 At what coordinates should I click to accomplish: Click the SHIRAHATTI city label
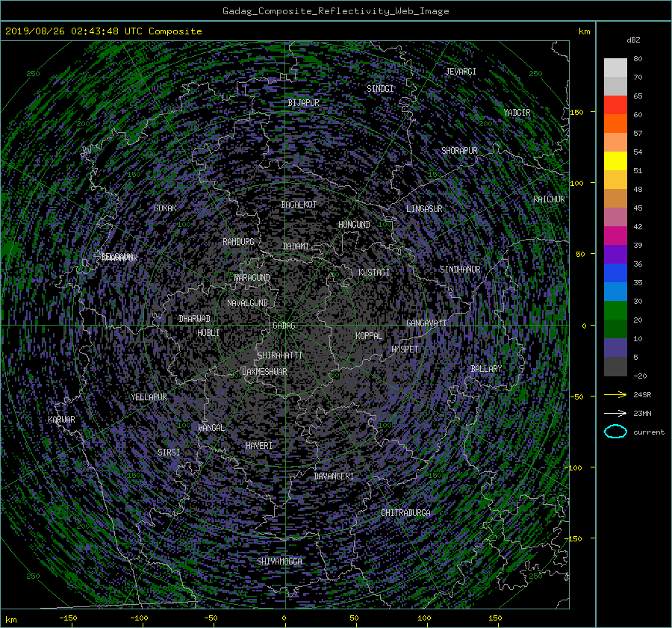pos(280,355)
